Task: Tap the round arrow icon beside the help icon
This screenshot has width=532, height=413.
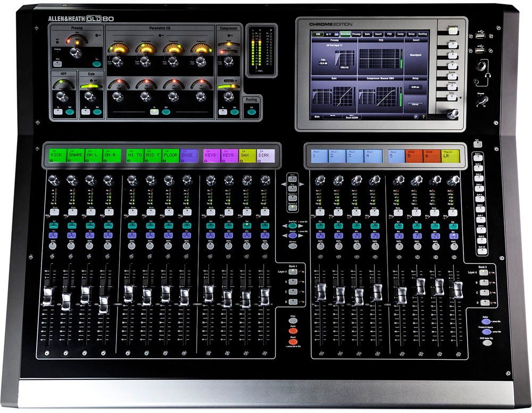Action: click(x=416, y=117)
